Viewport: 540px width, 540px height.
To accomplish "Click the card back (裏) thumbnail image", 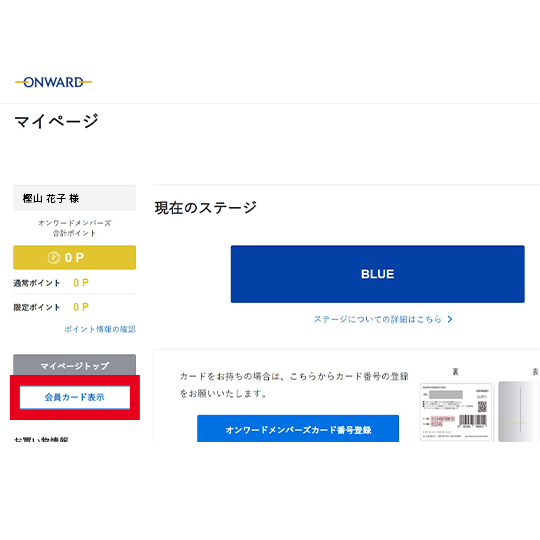I will (x=456, y=412).
